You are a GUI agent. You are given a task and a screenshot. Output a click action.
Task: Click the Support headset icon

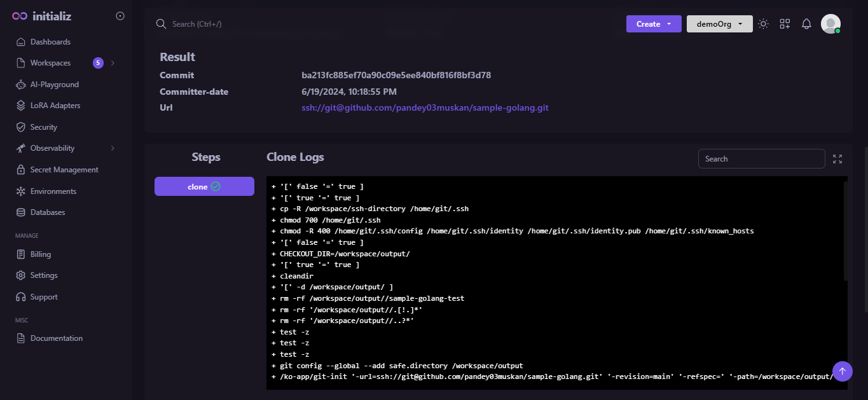click(20, 297)
